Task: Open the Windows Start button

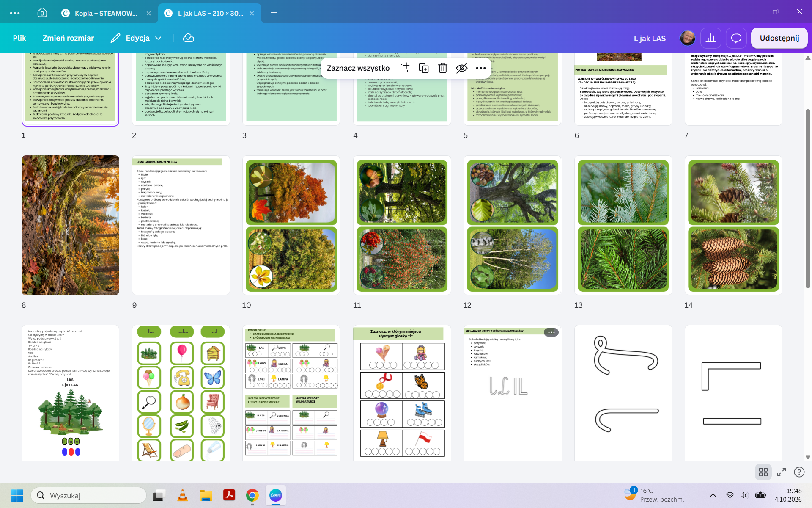Action: tap(17, 495)
